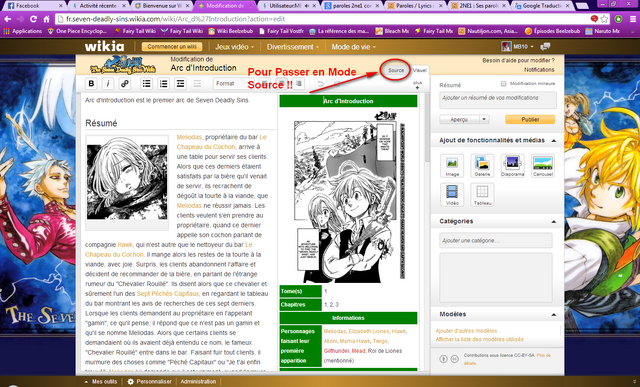The height and width of the screenshot is (387, 640).
Task: Insert a Diaporama slideshow
Action: (x=512, y=165)
